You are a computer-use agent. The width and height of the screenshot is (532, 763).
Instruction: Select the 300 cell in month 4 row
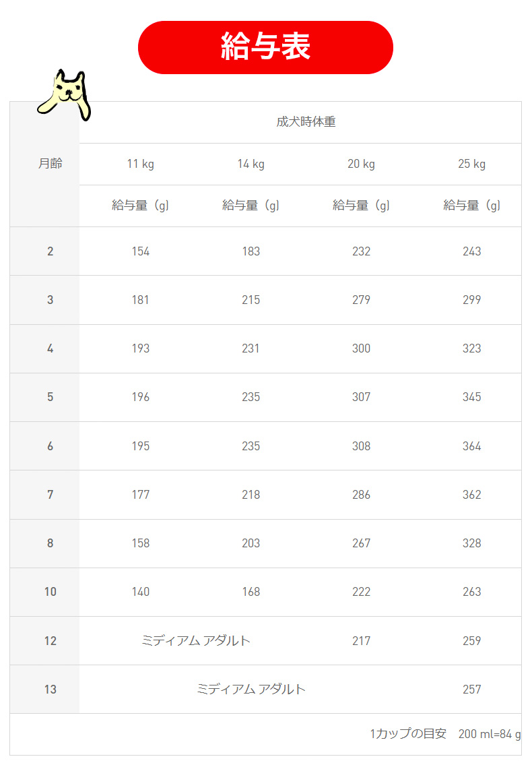coord(361,348)
